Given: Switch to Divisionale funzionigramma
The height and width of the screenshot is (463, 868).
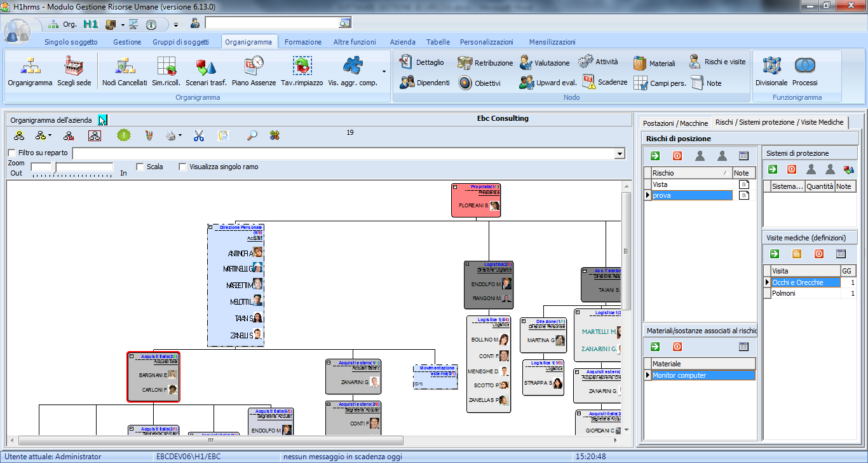Looking at the screenshot, I should click(x=771, y=71).
